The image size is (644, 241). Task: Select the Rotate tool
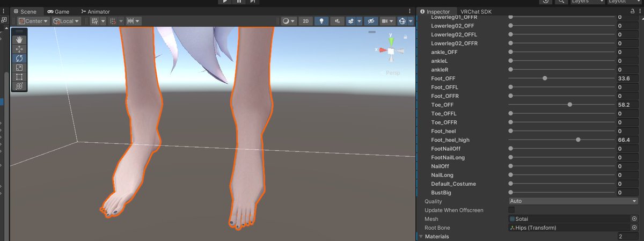tap(19, 58)
